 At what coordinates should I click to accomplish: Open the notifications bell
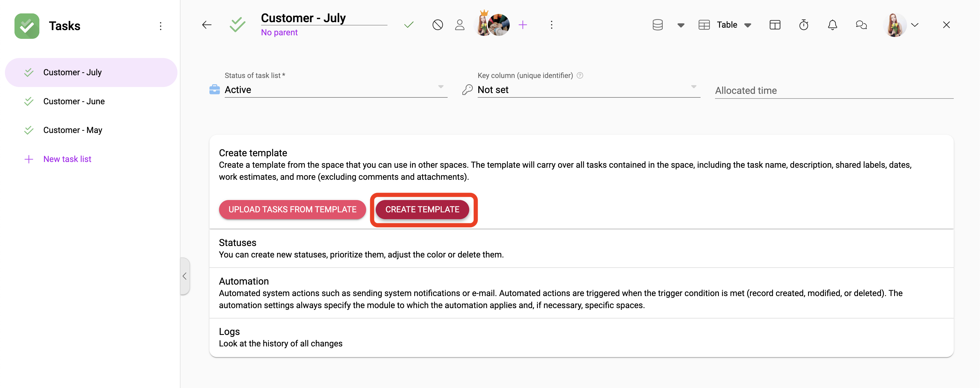[x=832, y=25]
